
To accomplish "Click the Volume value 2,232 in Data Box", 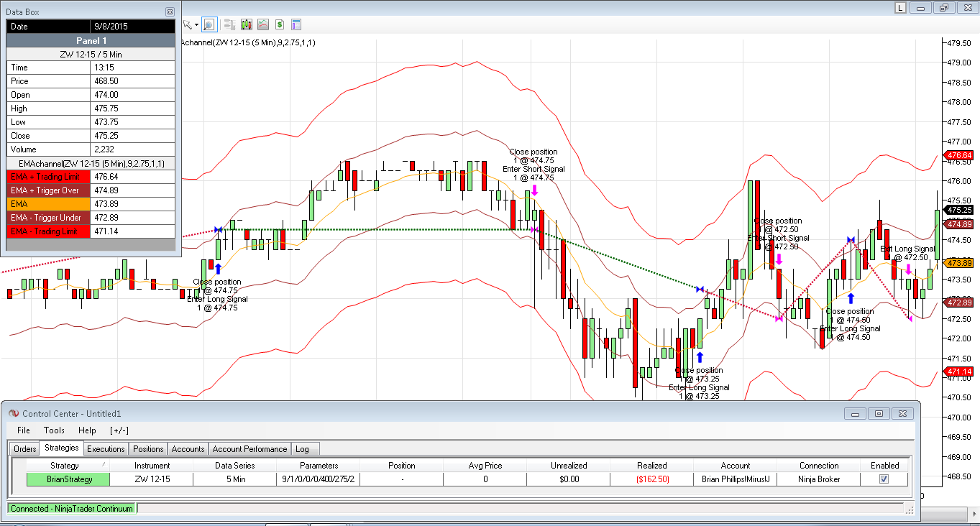I will pos(133,149).
